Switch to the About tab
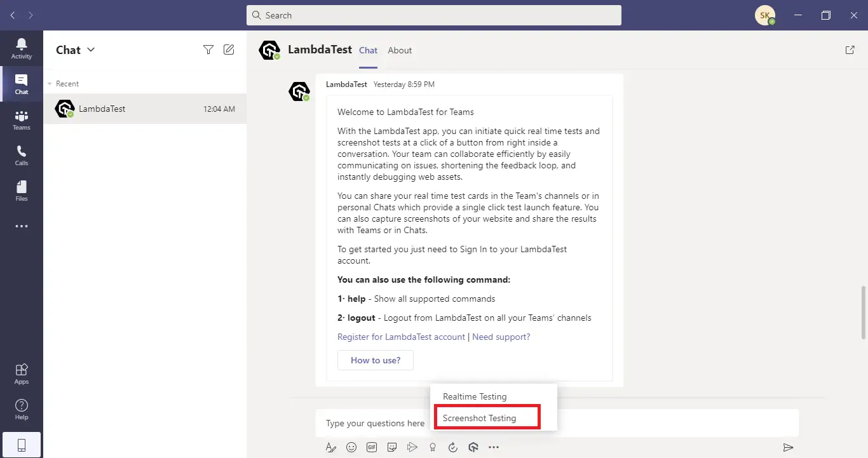This screenshot has height=458, width=868. pos(399,50)
